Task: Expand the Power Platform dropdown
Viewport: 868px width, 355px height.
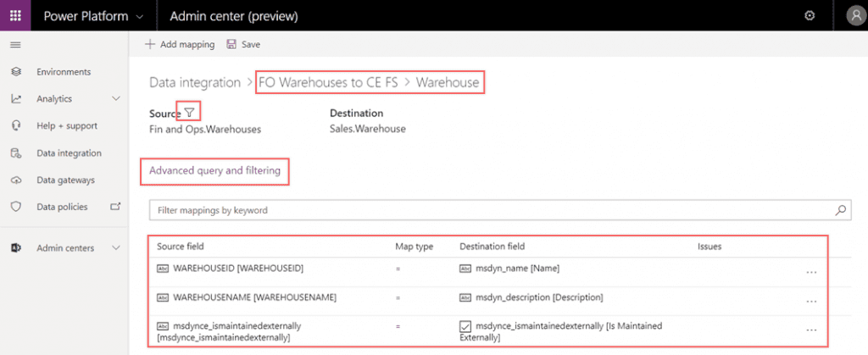Action: (139, 16)
